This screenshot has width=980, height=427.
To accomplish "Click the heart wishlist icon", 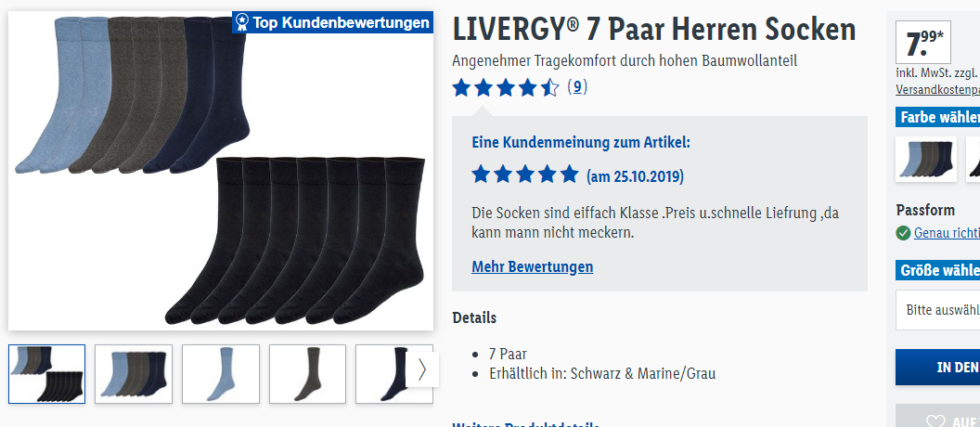I will tap(935, 422).
